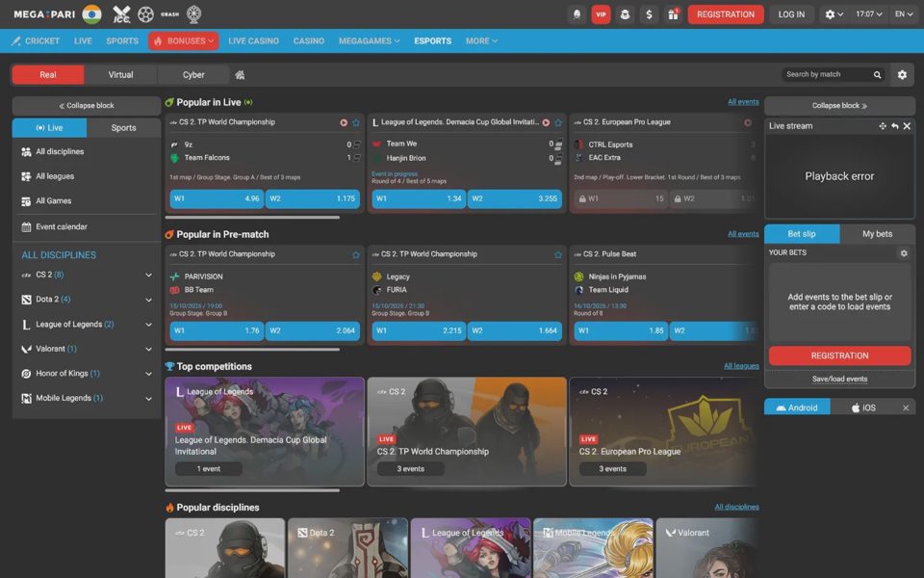Select the Bet slip tab

(x=802, y=234)
